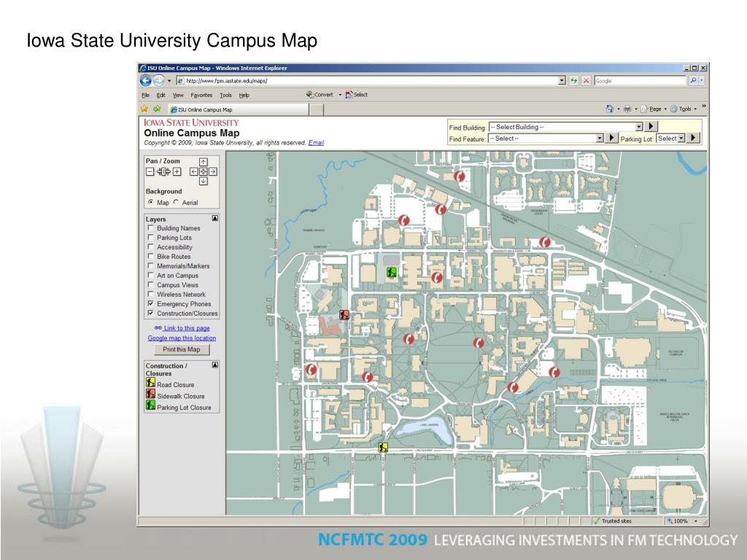The image size is (747, 560).
Task: Click the Home icon in command bar
Action: [x=609, y=109]
